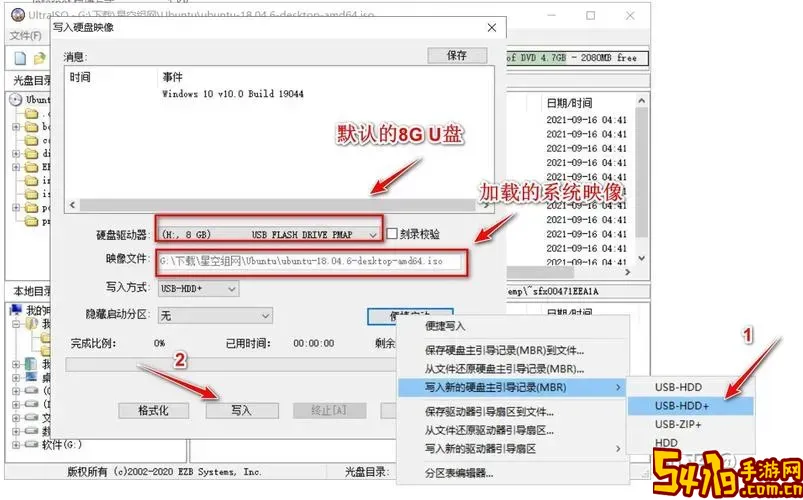Click the 终止[A] abort button
This screenshot has width=803, height=500.
329,410
